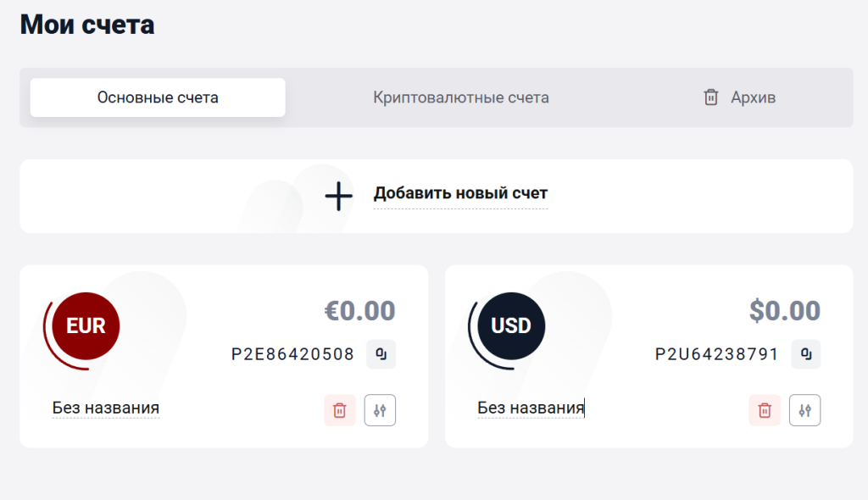
Task: Select the €0.00 balance on EUR card
Action: click(359, 311)
